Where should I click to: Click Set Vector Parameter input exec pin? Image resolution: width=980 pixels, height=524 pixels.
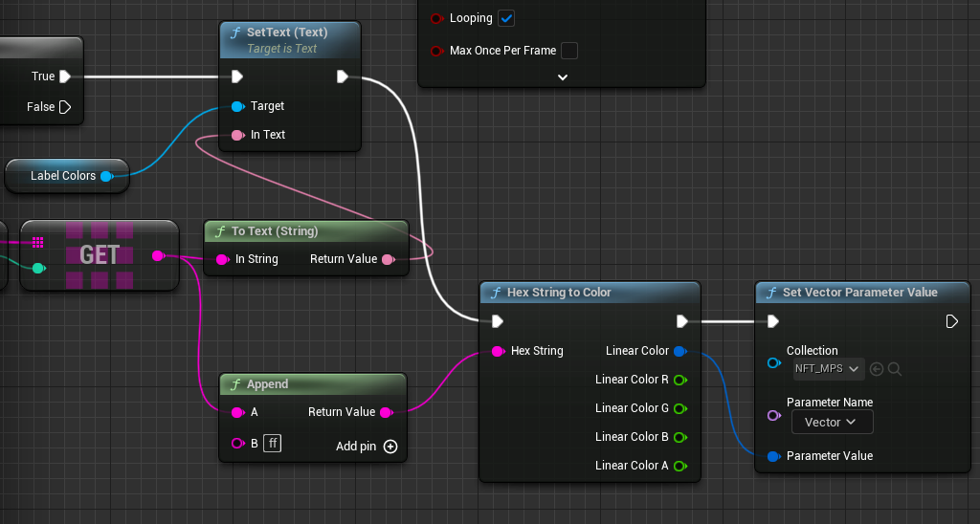(x=773, y=321)
